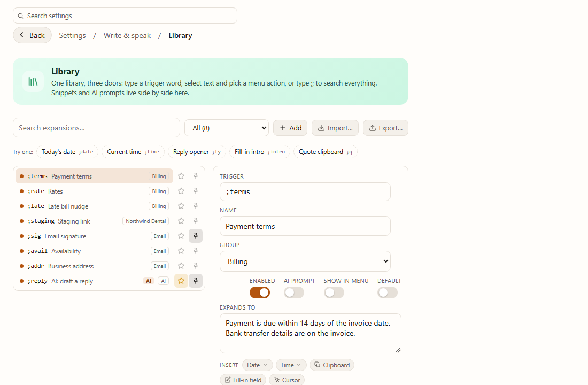Click the Export... button
Image resolution: width=588 pixels, height=385 pixels.
[385, 128]
